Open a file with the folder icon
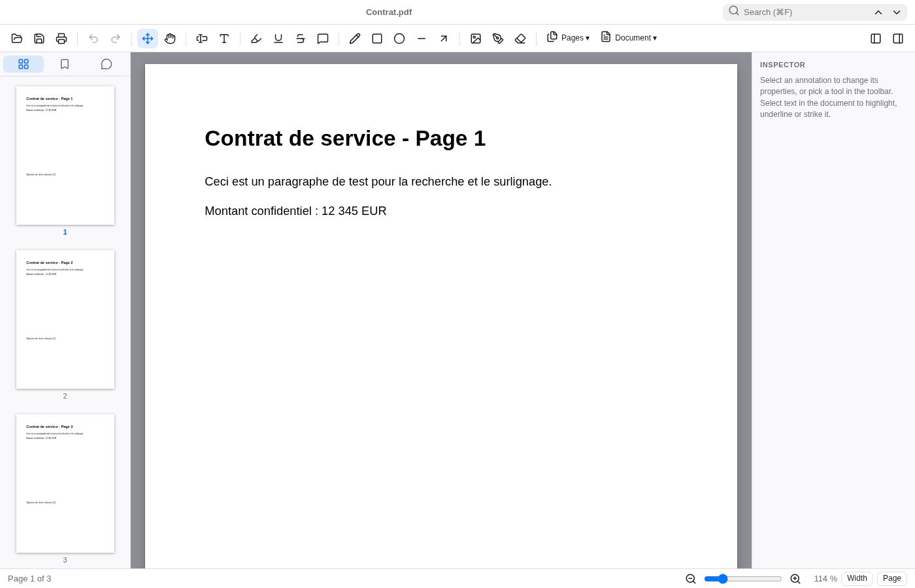Screen dimensions: 915x588 pos(17,39)
